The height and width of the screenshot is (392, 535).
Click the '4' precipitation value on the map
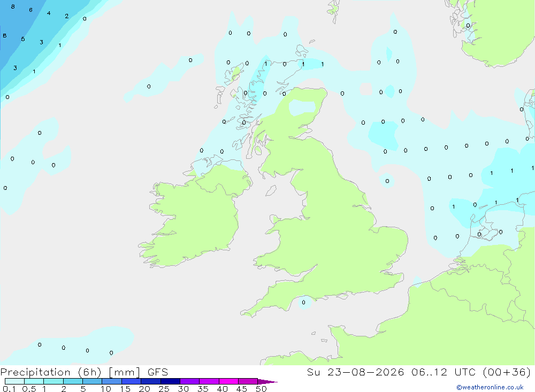click(x=49, y=13)
